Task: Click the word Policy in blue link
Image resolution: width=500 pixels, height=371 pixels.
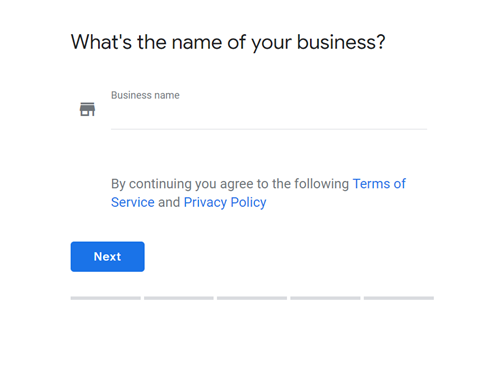Action: click(248, 202)
